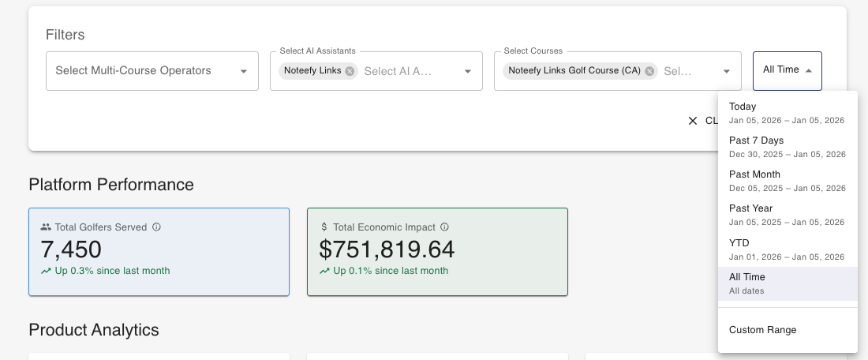
Task: Collapse the All Time date range selector
Action: 787,70
